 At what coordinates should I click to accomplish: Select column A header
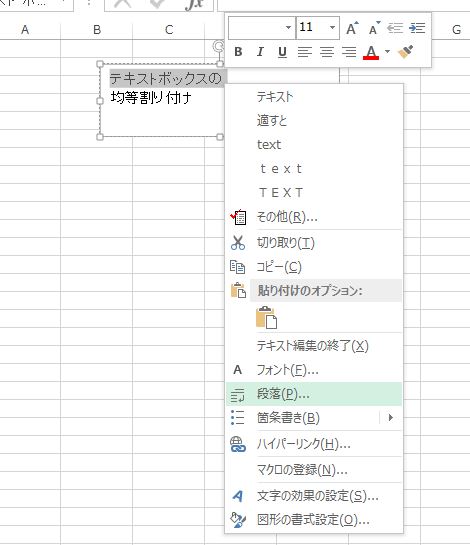coord(25,30)
